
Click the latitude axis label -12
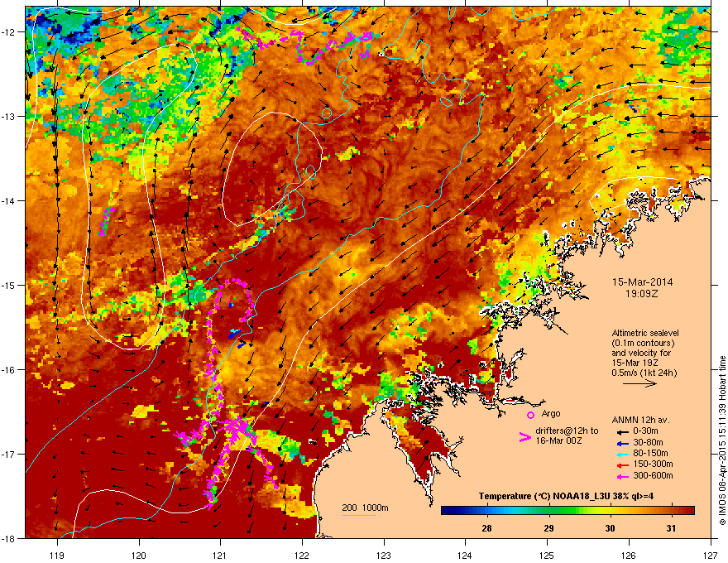tap(8, 32)
